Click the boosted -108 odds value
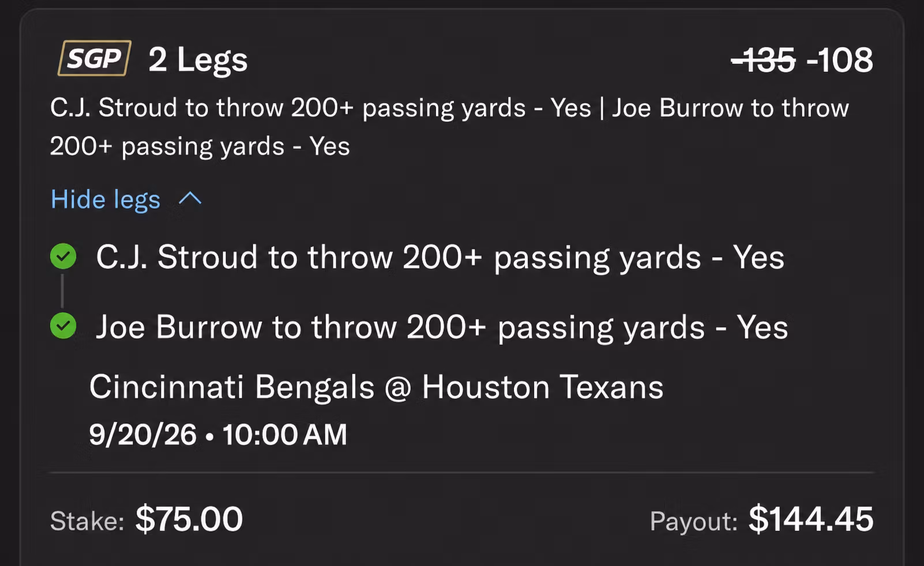The height and width of the screenshot is (566, 924). (x=840, y=60)
